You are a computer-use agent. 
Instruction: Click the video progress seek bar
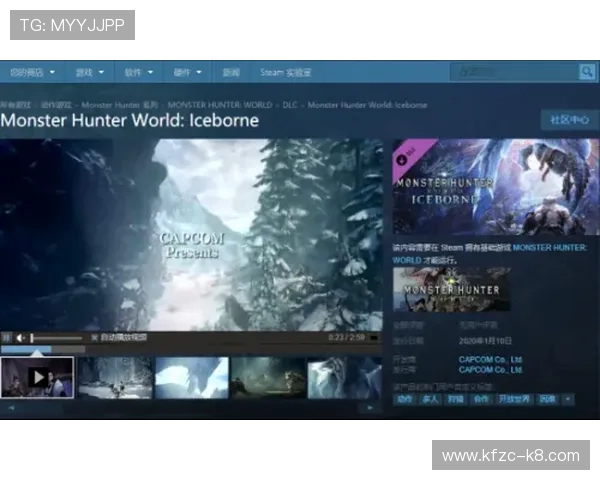(190, 349)
